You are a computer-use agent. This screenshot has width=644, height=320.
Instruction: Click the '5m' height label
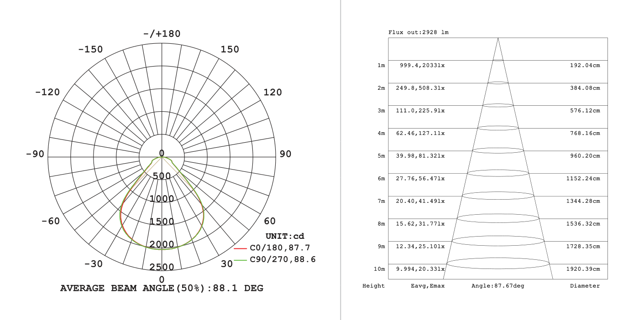click(381, 156)
